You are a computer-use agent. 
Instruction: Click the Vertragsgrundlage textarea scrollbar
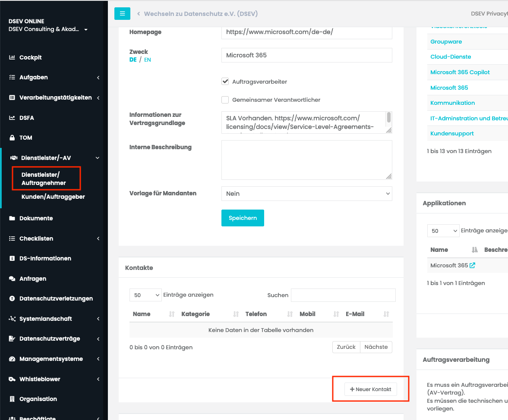(388, 117)
